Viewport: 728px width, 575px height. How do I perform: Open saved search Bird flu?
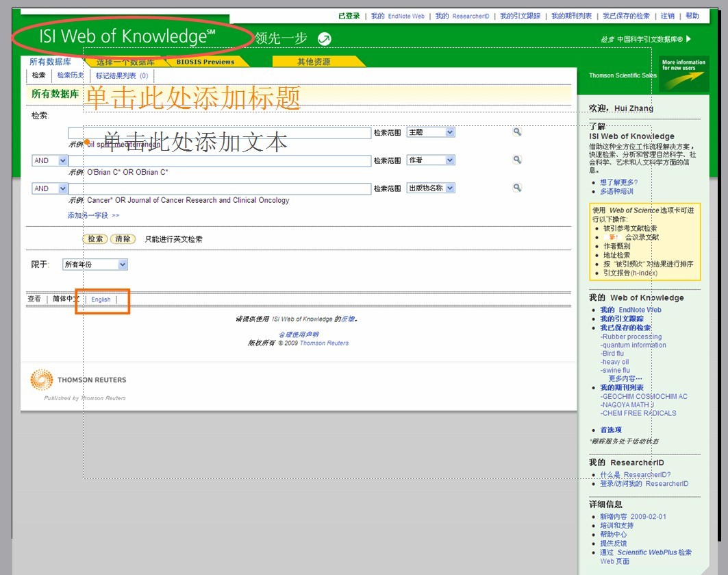pyautogui.click(x=612, y=354)
